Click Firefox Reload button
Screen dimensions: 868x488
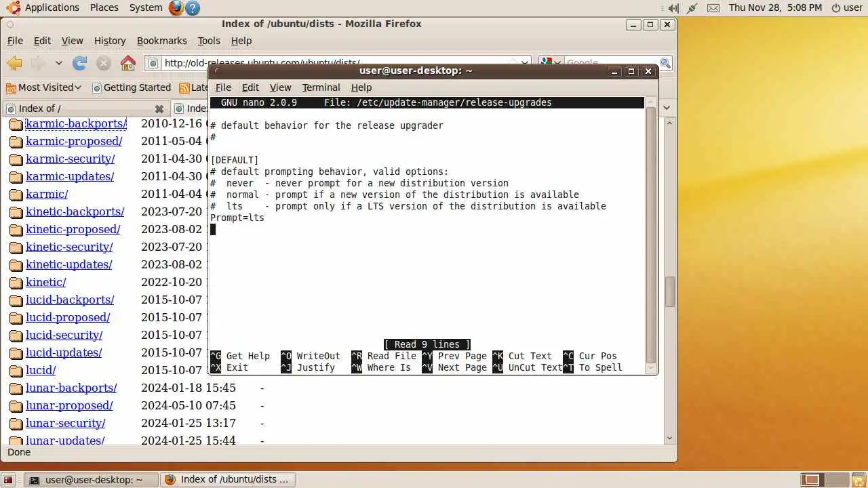pyautogui.click(x=80, y=63)
